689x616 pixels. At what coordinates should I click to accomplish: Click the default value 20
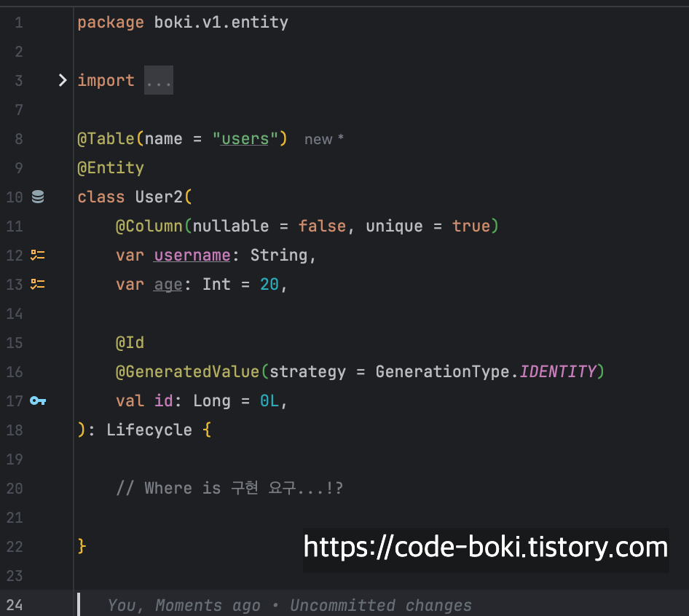[x=269, y=284]
